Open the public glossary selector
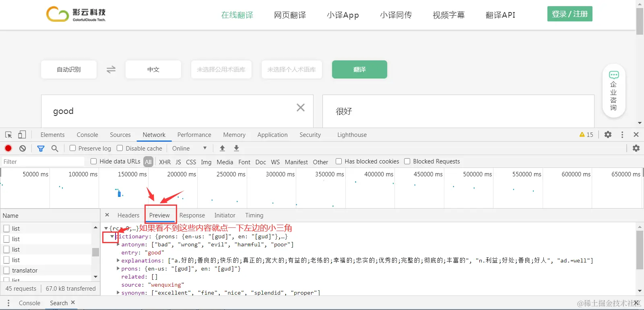644x310 pixels. pos(221,70)
